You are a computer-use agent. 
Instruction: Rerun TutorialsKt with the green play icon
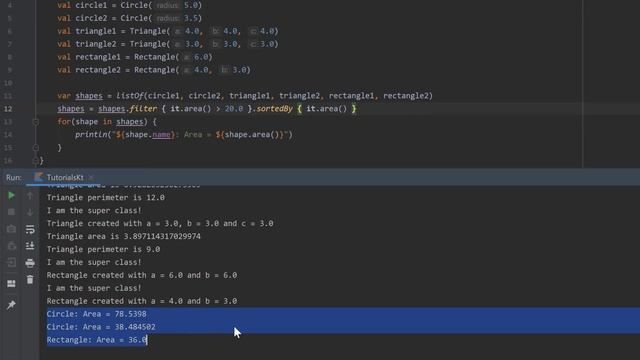[11, 196]
